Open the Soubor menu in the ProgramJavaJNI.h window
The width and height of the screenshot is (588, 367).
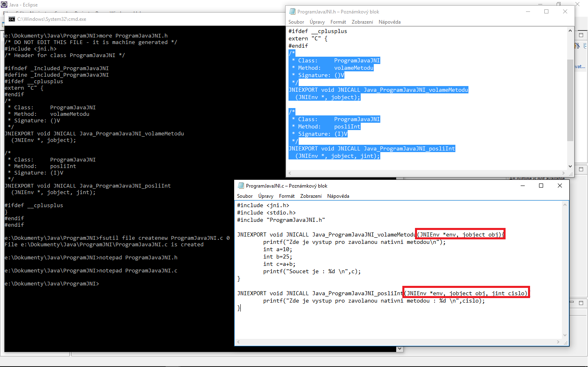[295, 22]
